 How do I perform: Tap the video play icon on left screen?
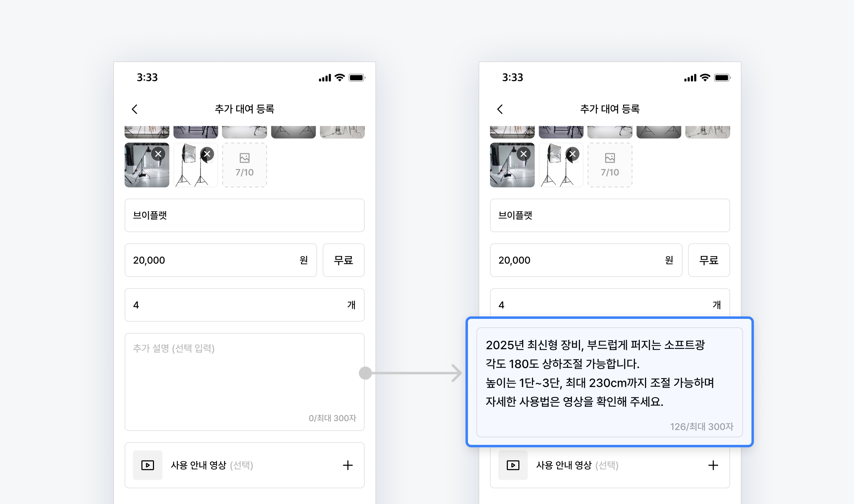[x=148, y=465]
